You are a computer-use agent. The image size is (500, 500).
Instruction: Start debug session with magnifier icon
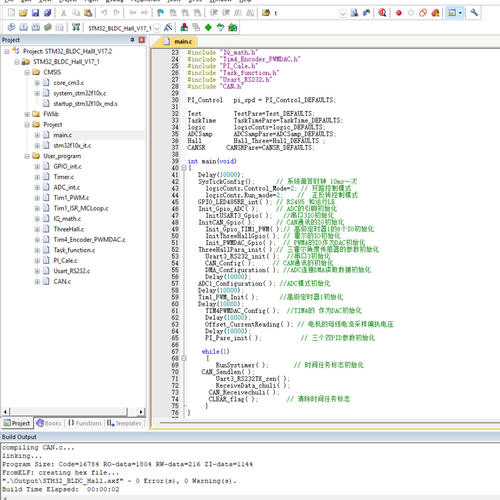(382, 13)
